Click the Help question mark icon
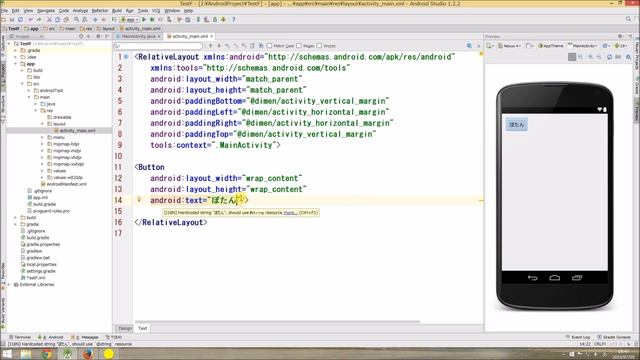Screen dimensions: 640x360 233,20
